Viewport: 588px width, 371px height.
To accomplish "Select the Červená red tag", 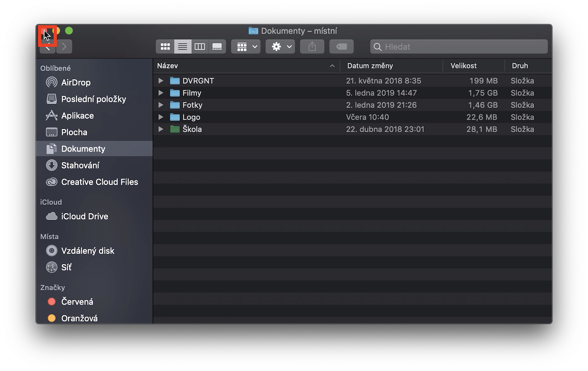I will 77,302.
